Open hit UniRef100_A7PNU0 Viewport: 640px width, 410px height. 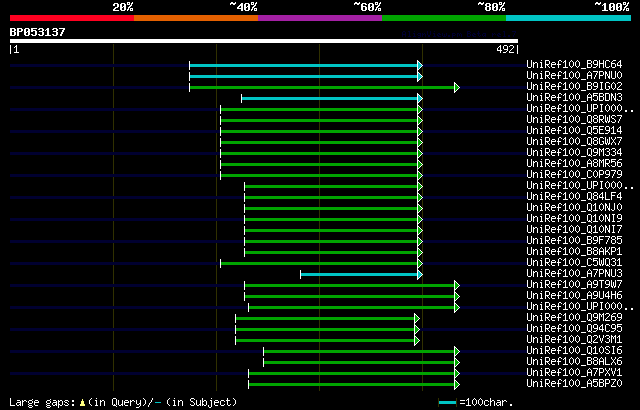[574, 75]
